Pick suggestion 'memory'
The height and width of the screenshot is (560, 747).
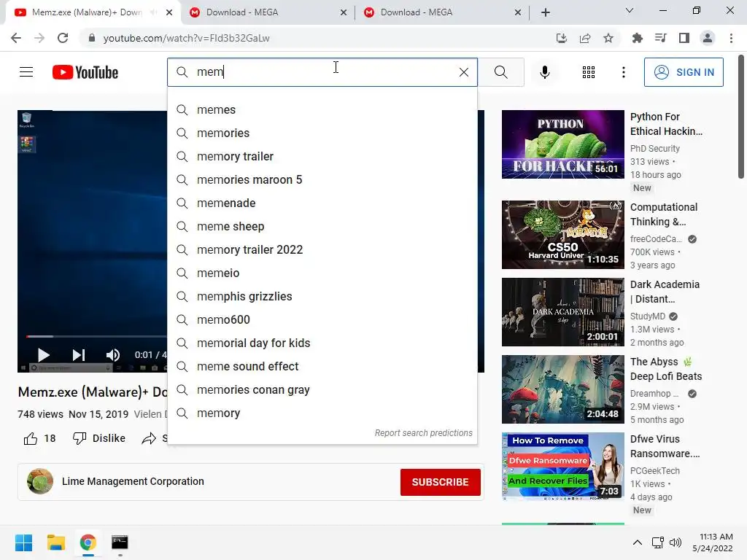(322, 413)
